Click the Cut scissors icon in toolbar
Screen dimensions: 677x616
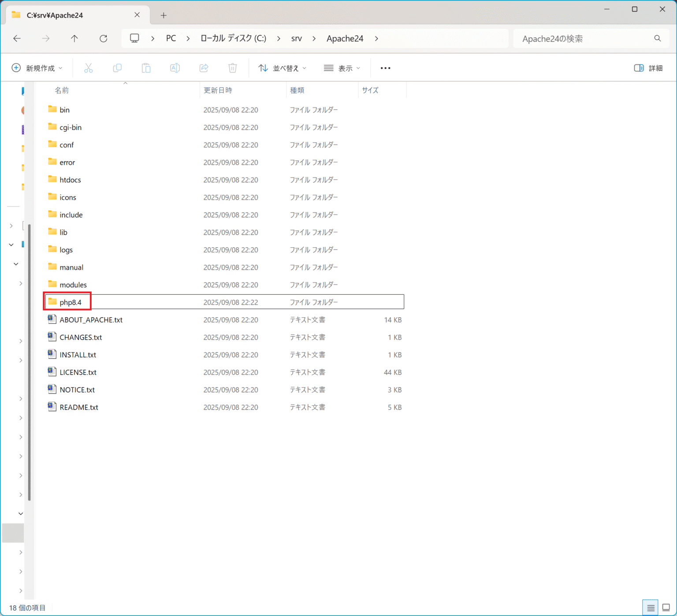[89, 68]
